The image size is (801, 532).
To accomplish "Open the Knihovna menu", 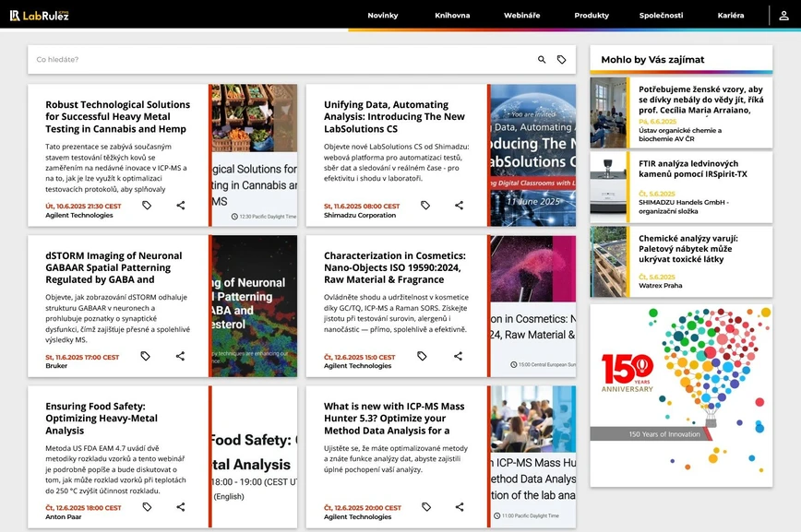I will click(x=452, y=16).
